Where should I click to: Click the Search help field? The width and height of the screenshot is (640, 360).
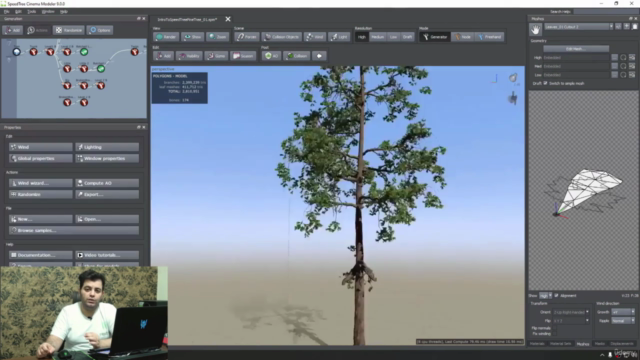pyautogui.click(x=606, y=11)
